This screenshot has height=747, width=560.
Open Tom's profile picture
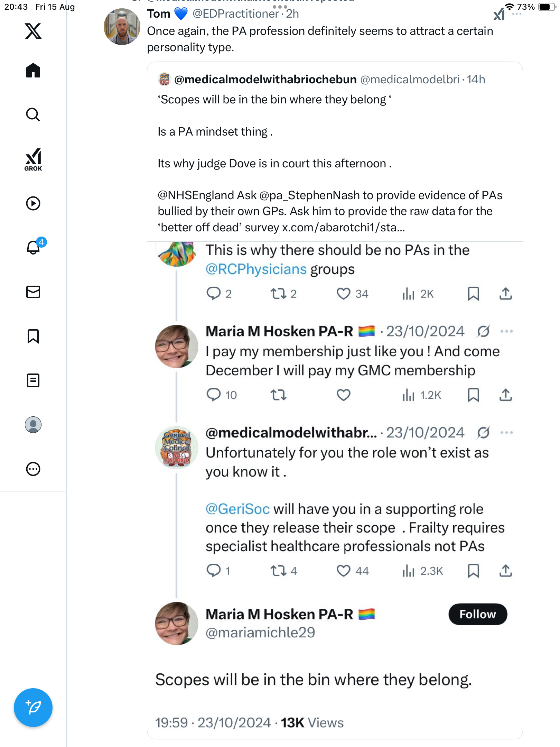tap(122, 27)
